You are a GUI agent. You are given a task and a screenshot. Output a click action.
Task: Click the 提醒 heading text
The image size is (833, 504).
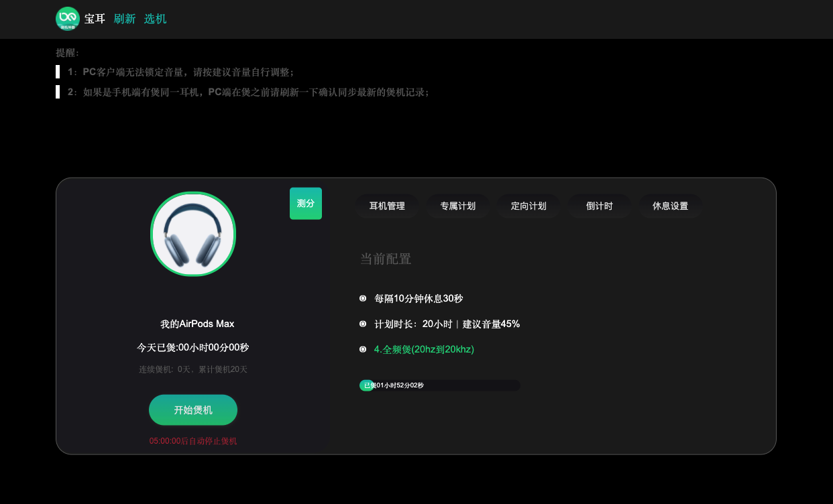pyautogui.click(x=67, y=52)
